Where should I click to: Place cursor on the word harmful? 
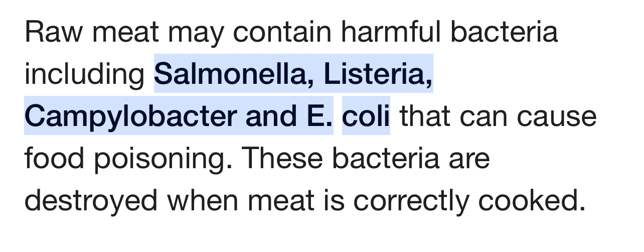pyautogui.click(x=390, y=32)
